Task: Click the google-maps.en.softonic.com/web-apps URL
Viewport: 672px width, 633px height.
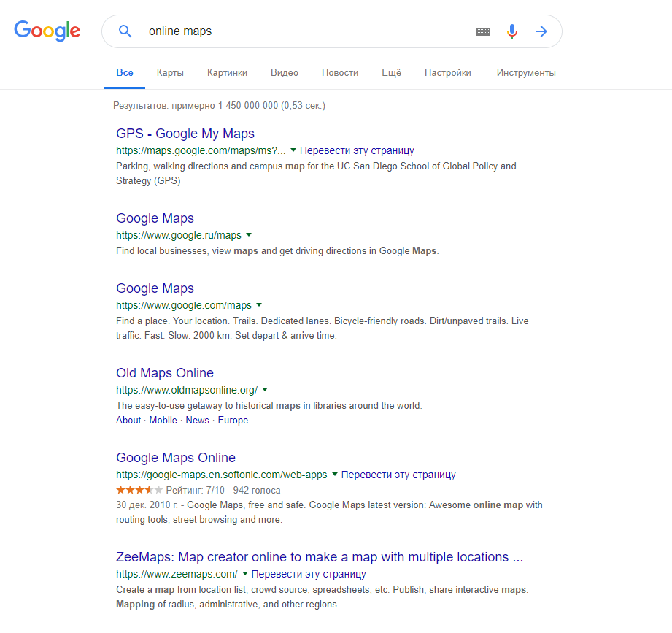Action: click(222, 475)
